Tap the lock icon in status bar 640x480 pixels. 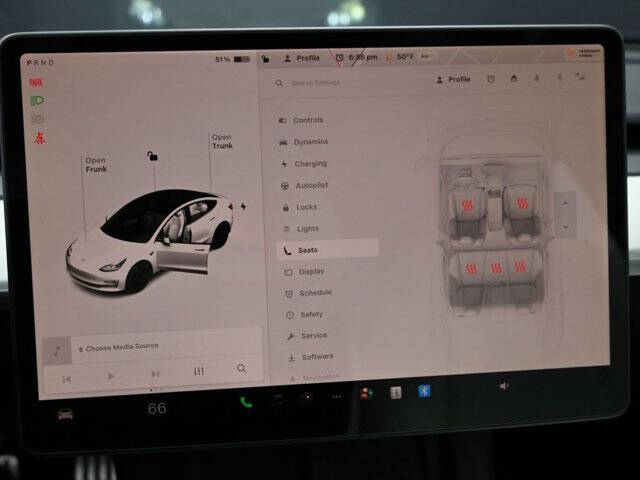tap(265, 59)
